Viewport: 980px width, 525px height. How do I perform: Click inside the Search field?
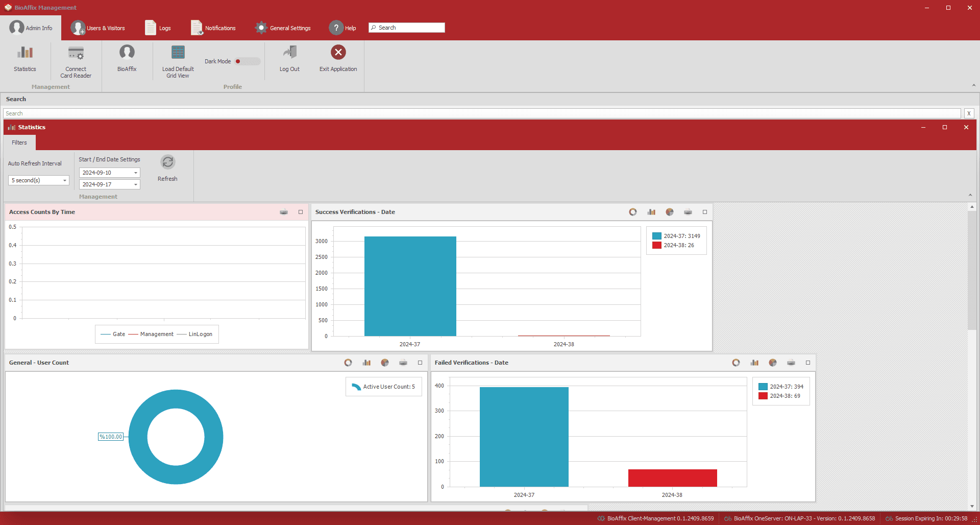(x=406, y=28)
